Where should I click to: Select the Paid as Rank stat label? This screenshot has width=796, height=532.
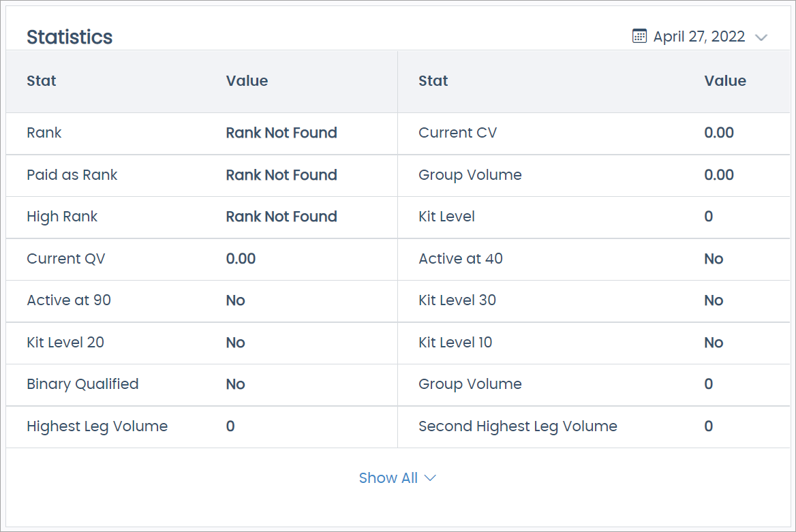[72, 175]
